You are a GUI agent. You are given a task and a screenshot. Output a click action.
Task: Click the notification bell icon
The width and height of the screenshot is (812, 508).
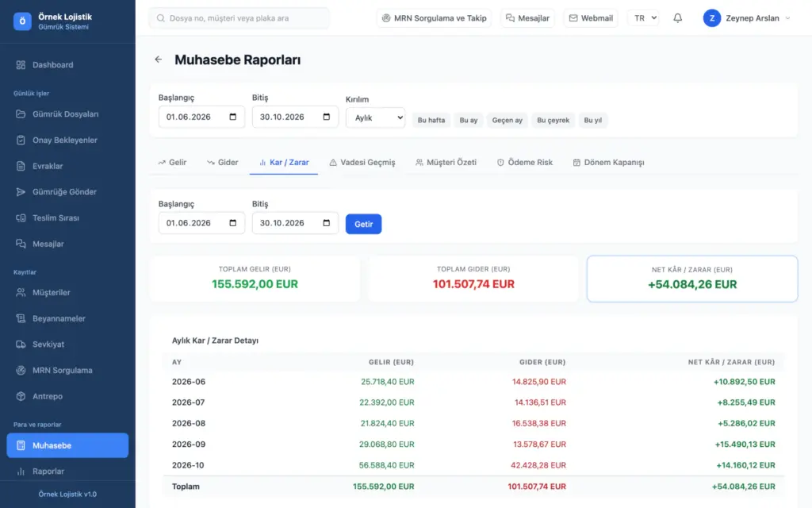[677, 18]
